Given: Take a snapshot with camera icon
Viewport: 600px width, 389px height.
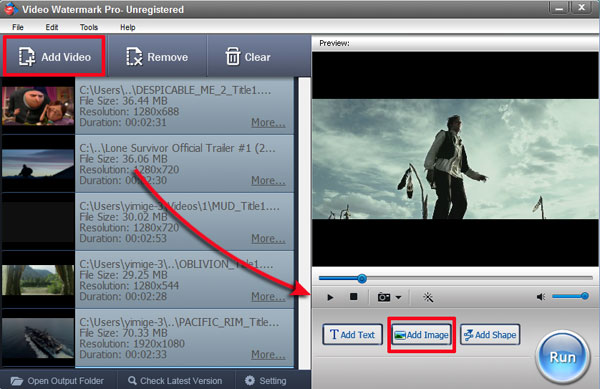Looking at the screenshot, I should tap(384, 297).
